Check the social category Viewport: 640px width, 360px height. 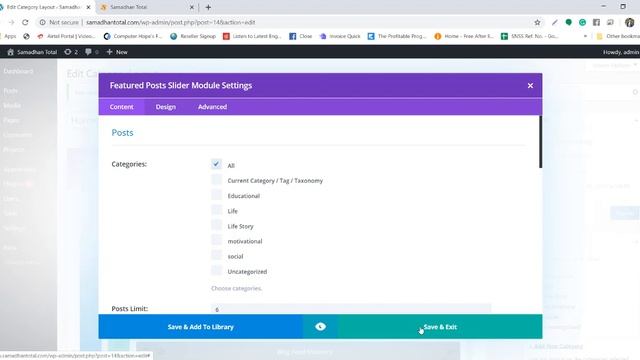click(216, 255)
